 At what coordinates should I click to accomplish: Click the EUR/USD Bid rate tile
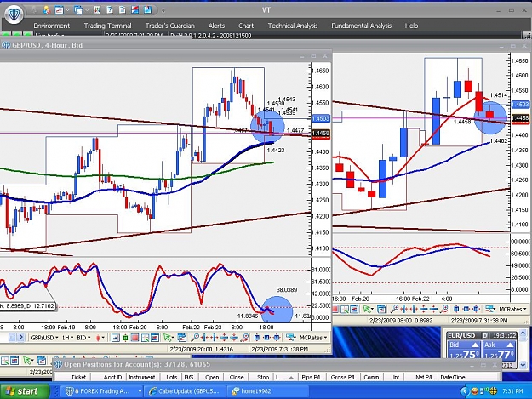[x=464, y=351]
